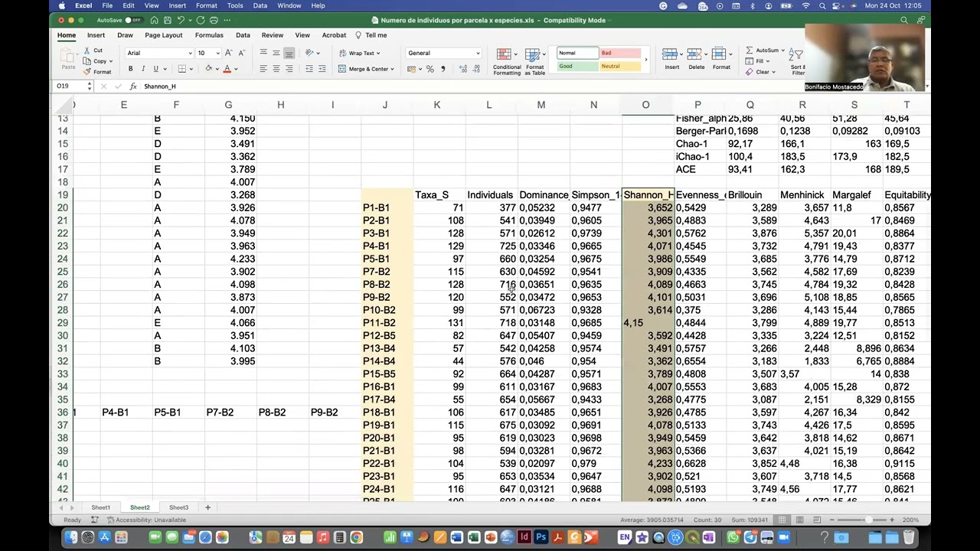
Task: Open the Formulas tab
Action: (209, 35)
